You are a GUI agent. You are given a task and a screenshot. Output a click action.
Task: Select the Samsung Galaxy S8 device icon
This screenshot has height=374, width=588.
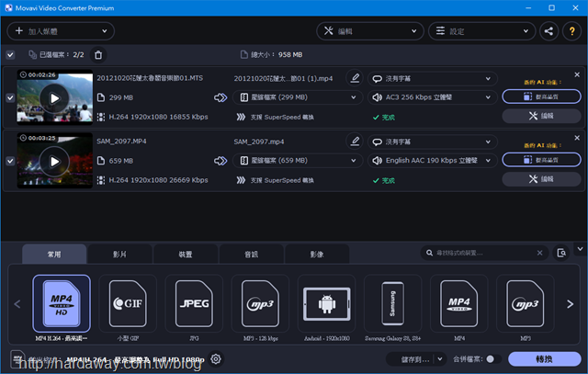pos(392,303)
